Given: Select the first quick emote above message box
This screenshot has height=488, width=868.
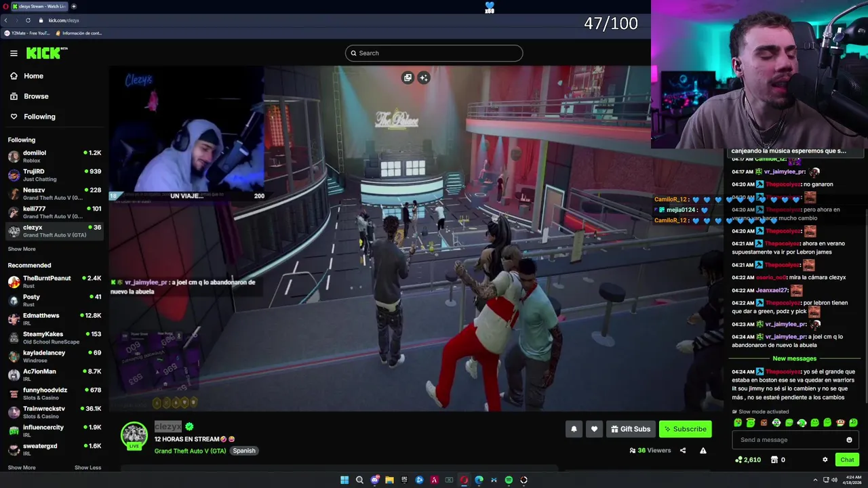Looking at the screenshot, I should [x=738, y=423].
